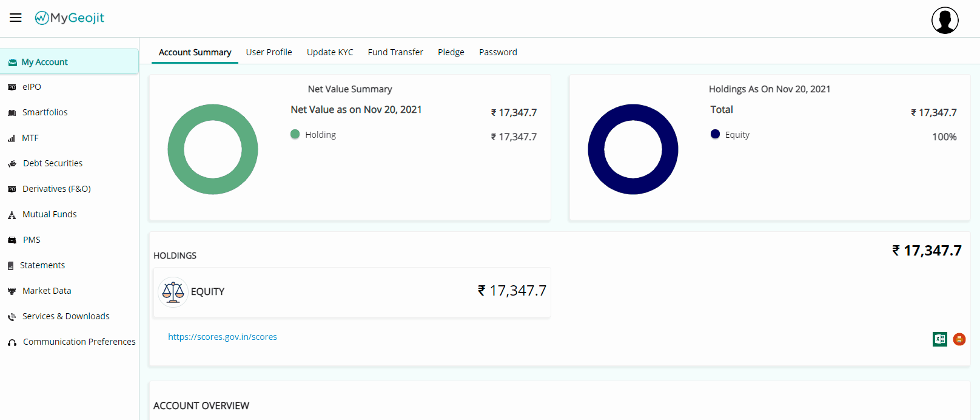Click the EQUITY holdings card
The width and height of the screenshot is (980, 420).
pyautogui.click(x=352, y=292)
